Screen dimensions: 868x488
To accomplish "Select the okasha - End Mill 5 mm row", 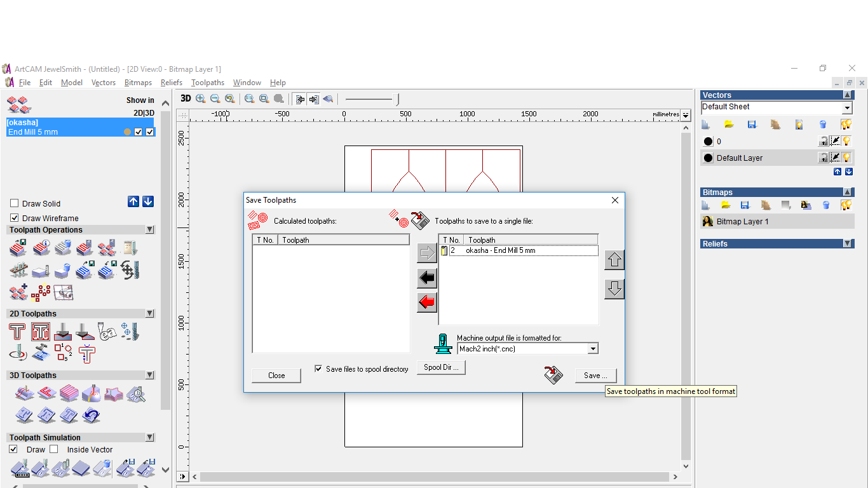I will 519,250.
